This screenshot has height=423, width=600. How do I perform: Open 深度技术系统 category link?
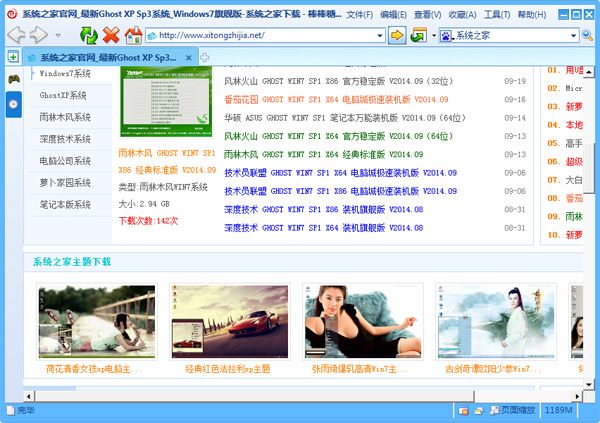click(x=65, y=139)
